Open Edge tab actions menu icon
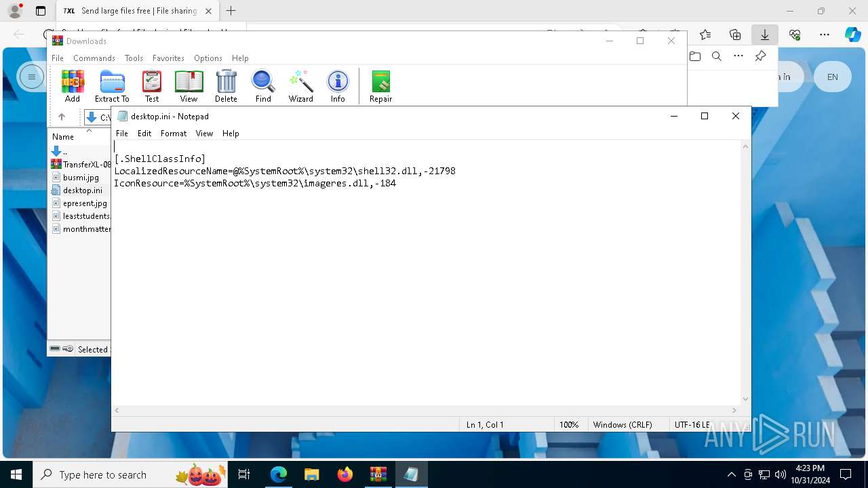This screenshot has height=488, width=868. [41, 11]
